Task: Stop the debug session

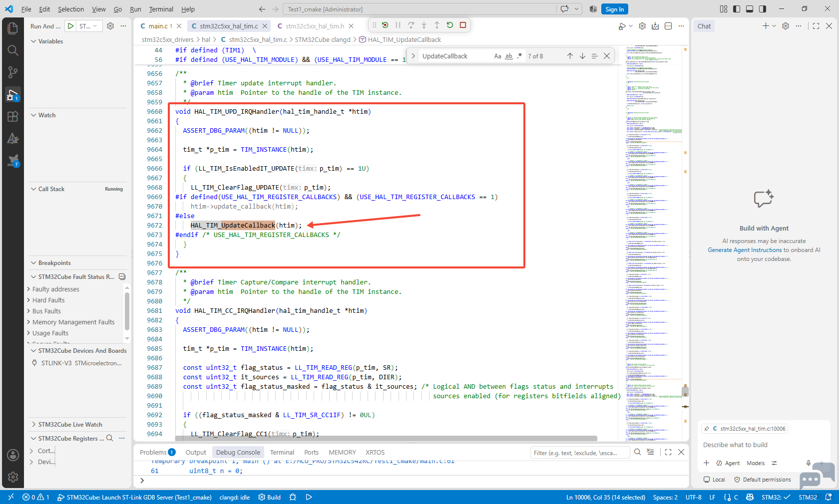Action: [462, 25]
